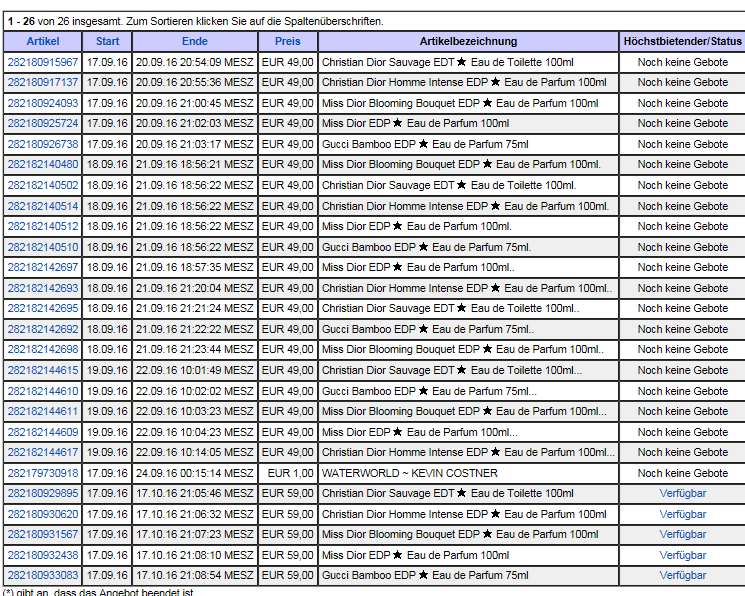This screenshot has height=596, width=745.
Task: Open article 282180931567
Action: pyautogui.click(x=43, y=534)
